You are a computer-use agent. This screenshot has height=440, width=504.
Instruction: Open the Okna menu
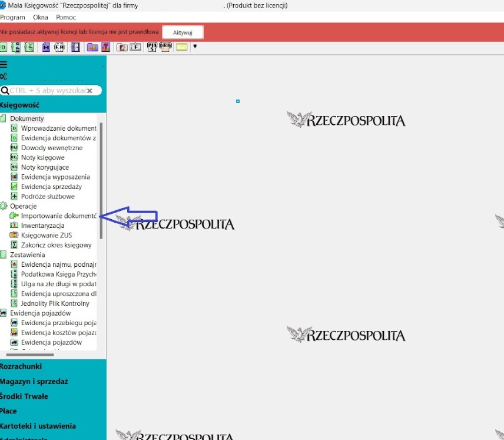41,17
